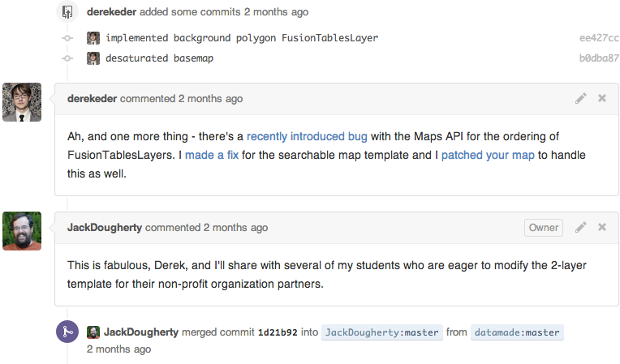Delete JackDougherty's comment with the X icon
This screenshot has width=620, height=364.
[602, 228]
